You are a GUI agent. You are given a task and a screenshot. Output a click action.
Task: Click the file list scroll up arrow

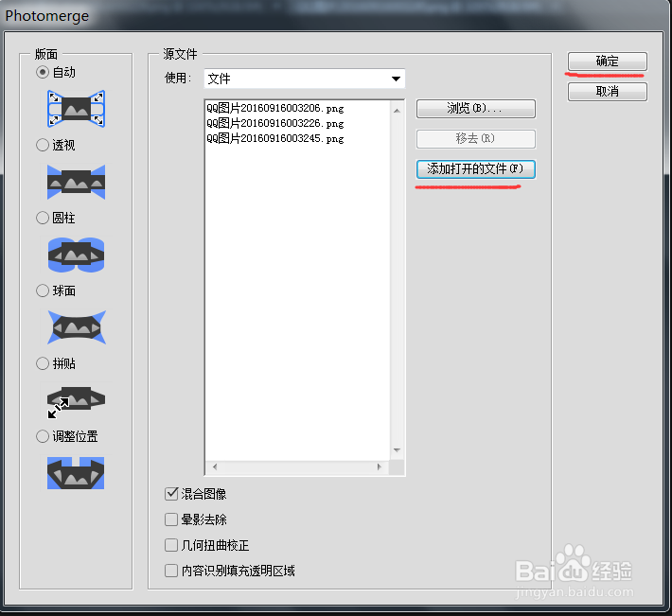click(x=397, y=111)
